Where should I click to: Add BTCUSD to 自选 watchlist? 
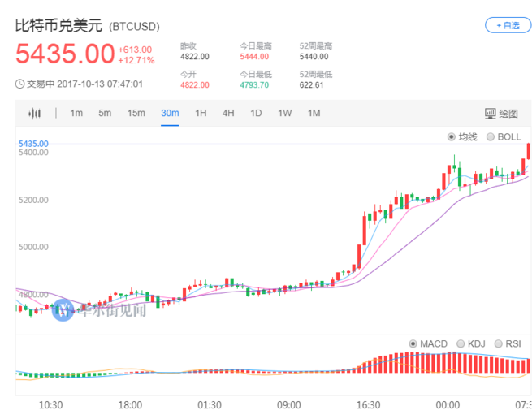click(508, 25)
